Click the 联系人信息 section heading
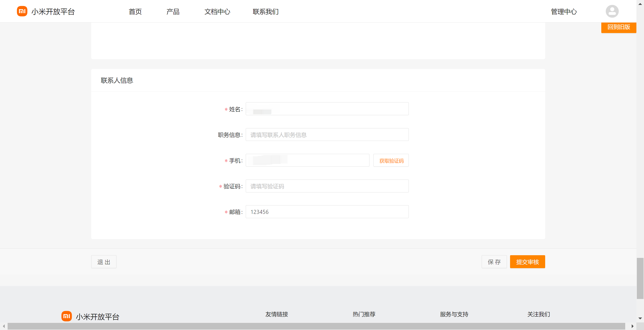 coord(117,80)
